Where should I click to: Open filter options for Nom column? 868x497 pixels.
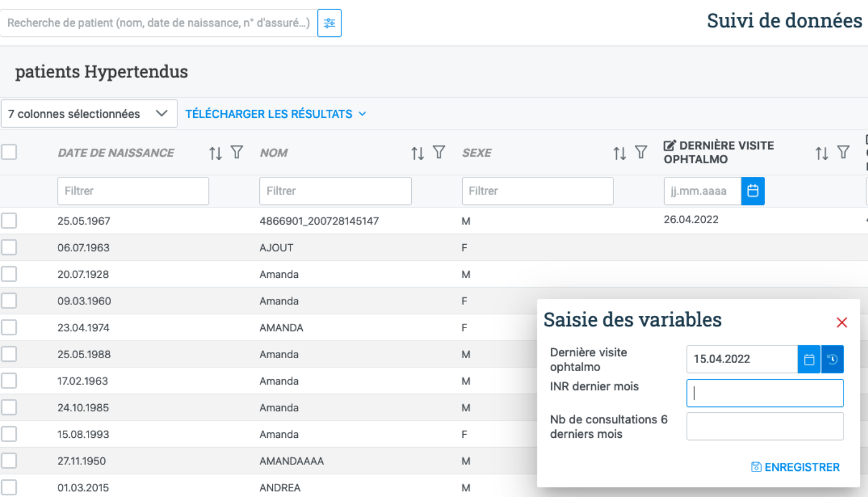click(x=439, y=152)
